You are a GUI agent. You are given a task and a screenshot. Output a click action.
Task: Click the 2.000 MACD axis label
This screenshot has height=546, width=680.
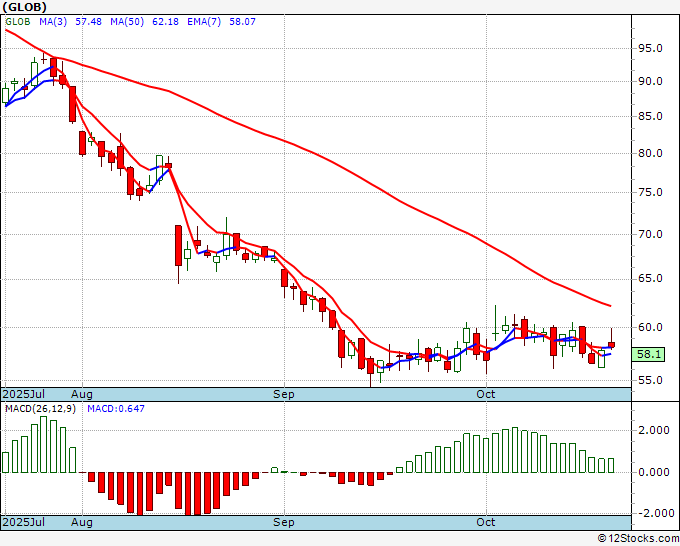pos(654,430)
